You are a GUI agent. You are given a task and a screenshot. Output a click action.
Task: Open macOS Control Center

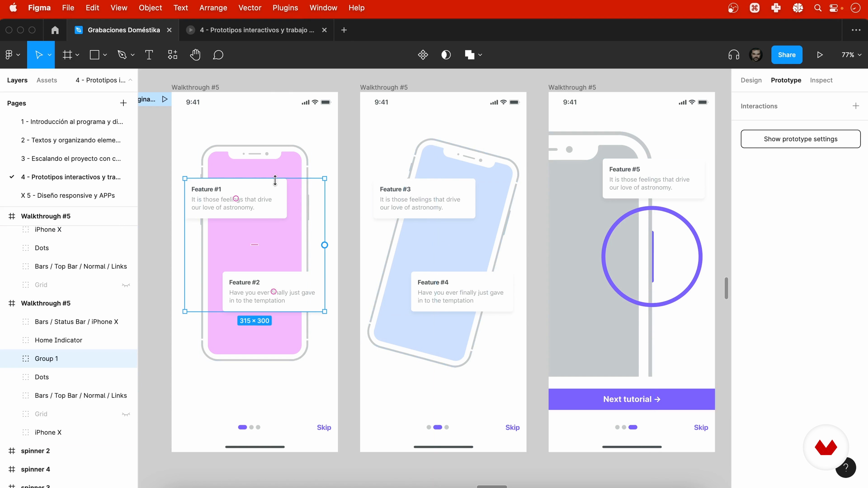click(834, 8)
